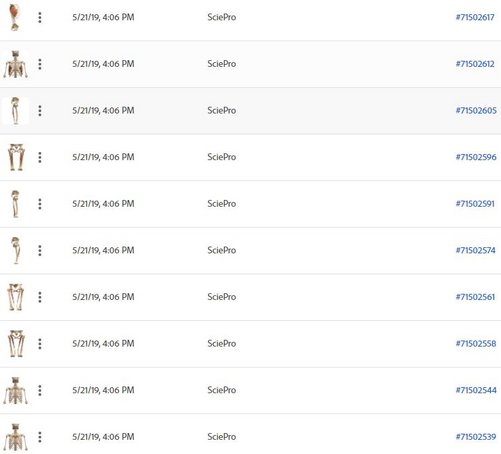501x454 pixels.
Task: Open ribcage skeleton thumbnail for #71502544
Action: (x=15, y=390)
